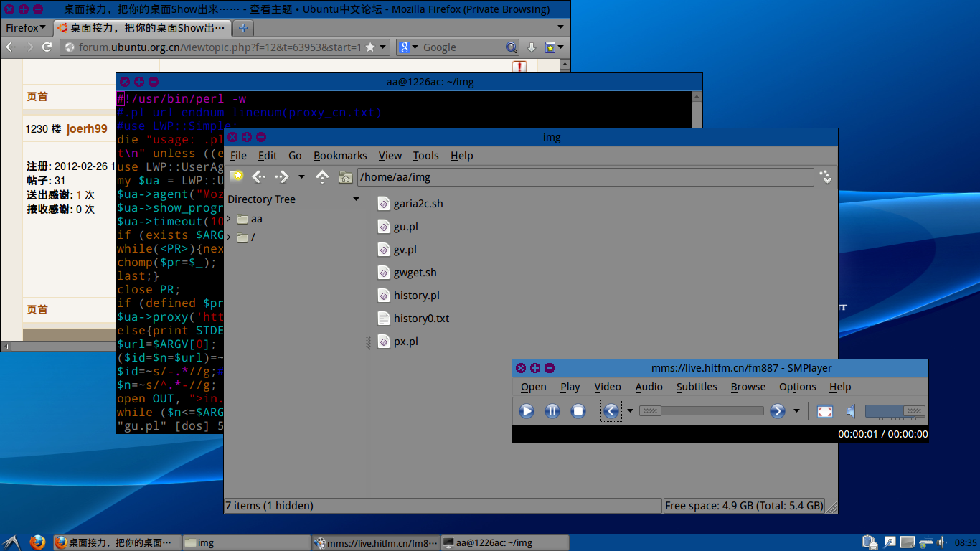Open file manager history dropdown arrow
The image size is (980, 551).
tap(301, 176)
